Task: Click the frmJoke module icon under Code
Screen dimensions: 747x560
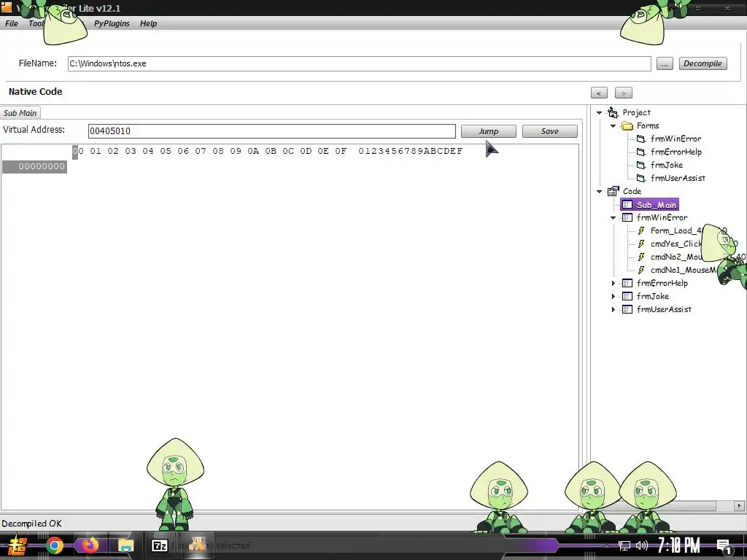Action: pos(627,296)
